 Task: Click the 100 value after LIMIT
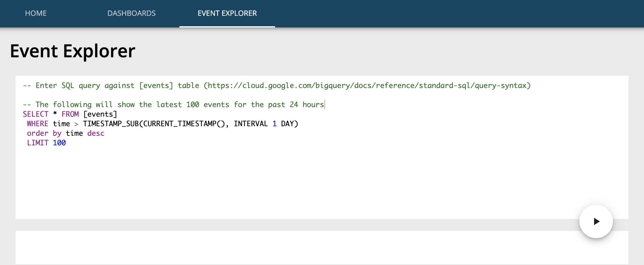tap(59, 143)
